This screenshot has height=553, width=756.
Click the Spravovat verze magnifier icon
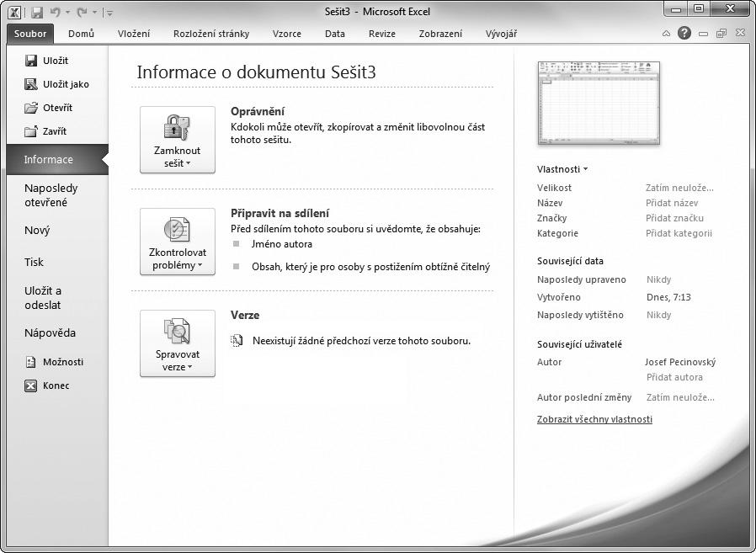tap(177, 332)
